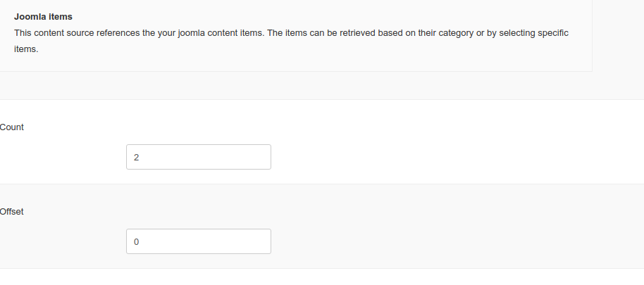Image resolution: width=644 pixels, height=285 pixels.
Task: Click the Count input field
Action: click(x=198, y=157)
